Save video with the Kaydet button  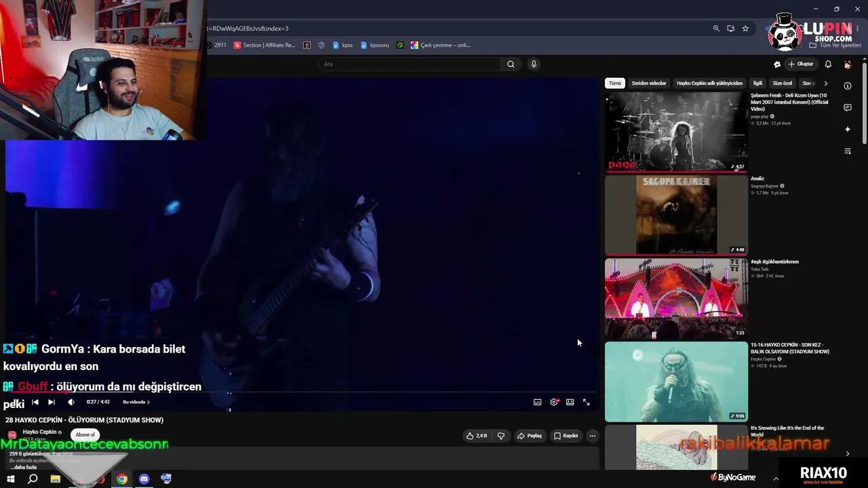coord(566,436)
